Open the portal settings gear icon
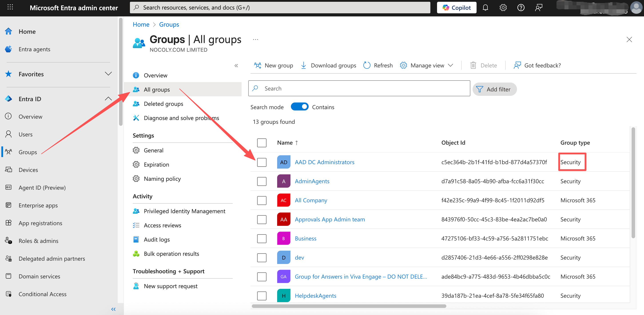 click(x=503, y=8)
